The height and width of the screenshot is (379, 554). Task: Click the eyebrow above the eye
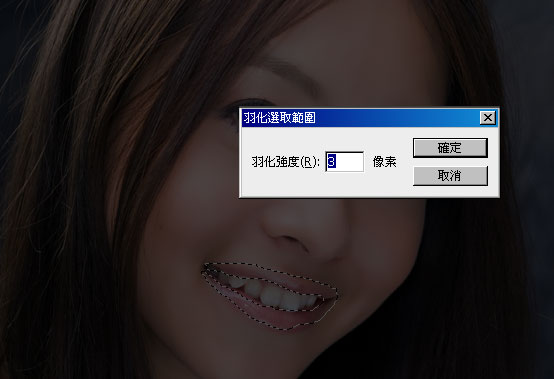pyautogui.click(x=283, y=71)
